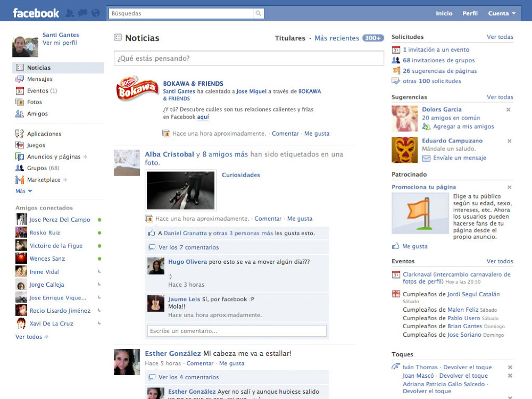Open Ver todas for Solicitudes
Viewport: 532px width, 399px height.
500,37
